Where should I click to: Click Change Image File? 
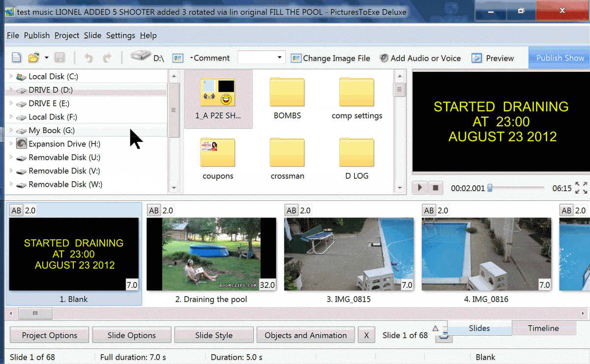pyautogui.click(x=330, y=58)
